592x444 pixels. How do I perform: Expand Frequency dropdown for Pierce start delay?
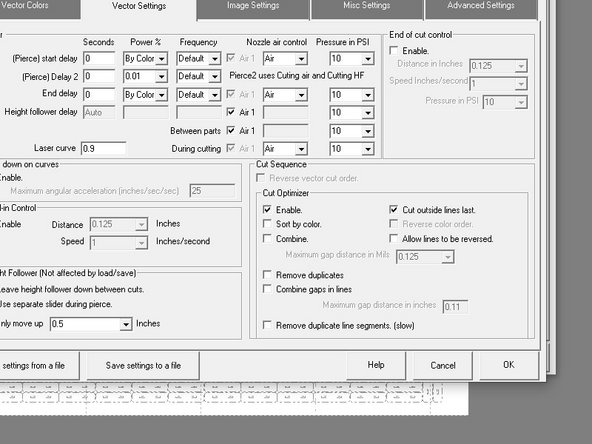(x=215, y=59)
